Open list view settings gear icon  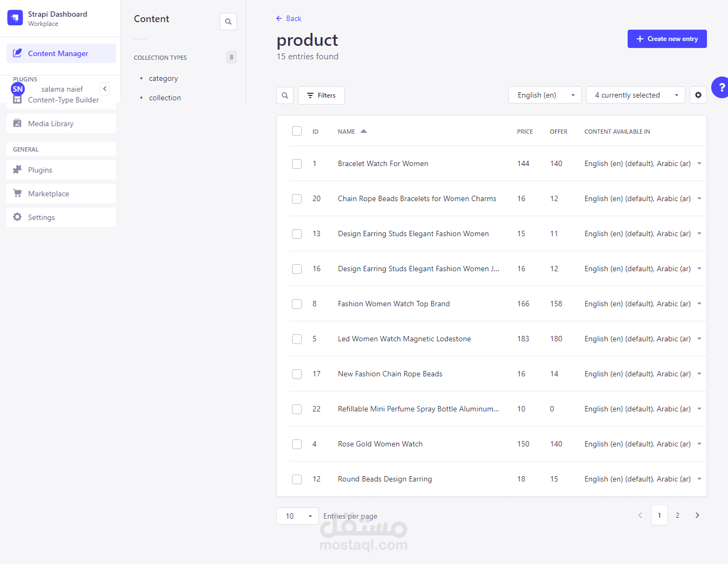coord(698,95)
